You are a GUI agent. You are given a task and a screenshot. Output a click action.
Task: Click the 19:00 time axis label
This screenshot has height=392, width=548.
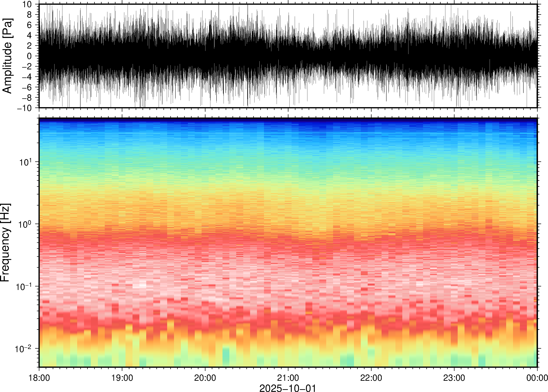122,378
